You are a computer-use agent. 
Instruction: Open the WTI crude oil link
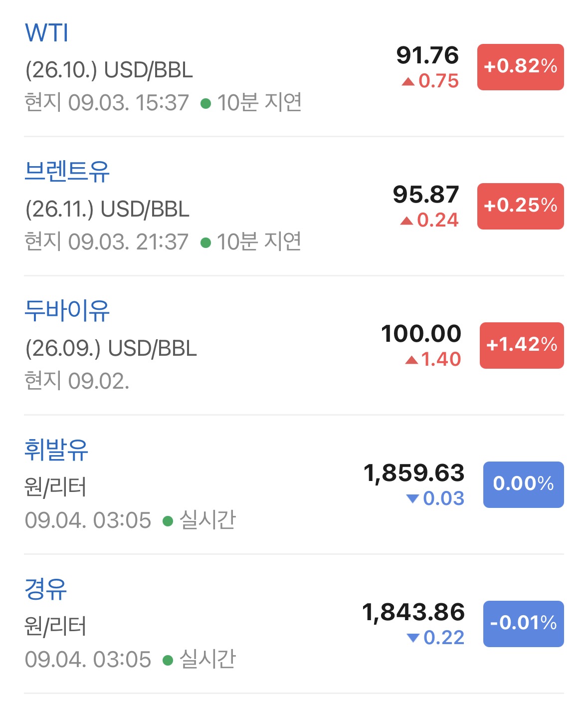pyautogui.click(x=46, y=33)
